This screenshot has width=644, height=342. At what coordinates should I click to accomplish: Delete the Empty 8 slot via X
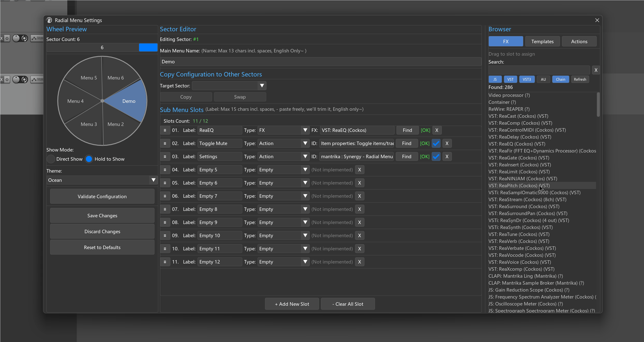359,209
